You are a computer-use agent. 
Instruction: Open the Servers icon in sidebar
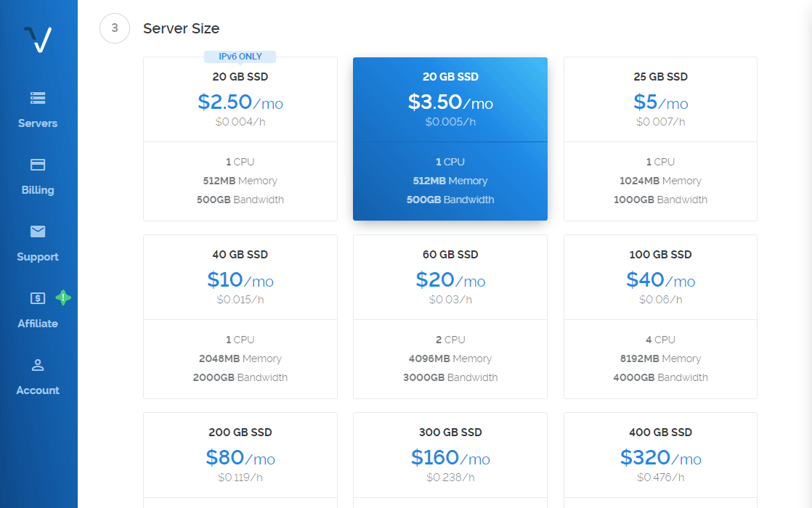[x=38, y=98]
